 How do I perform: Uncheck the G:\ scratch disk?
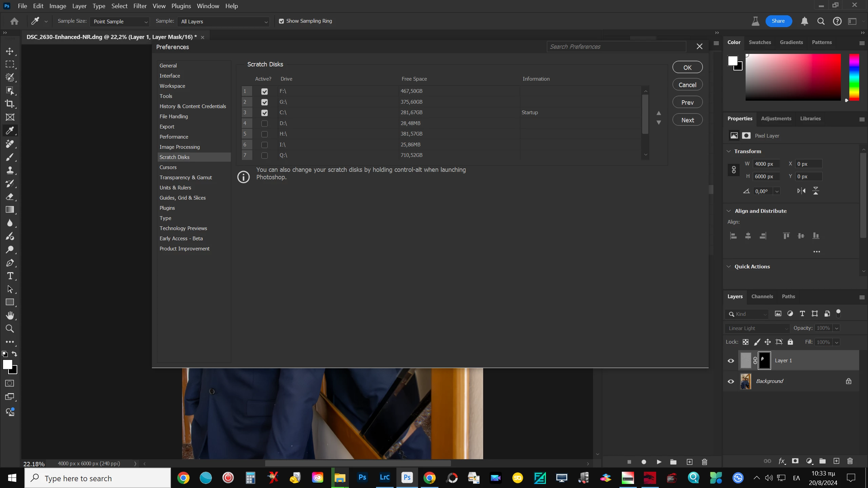264,102
